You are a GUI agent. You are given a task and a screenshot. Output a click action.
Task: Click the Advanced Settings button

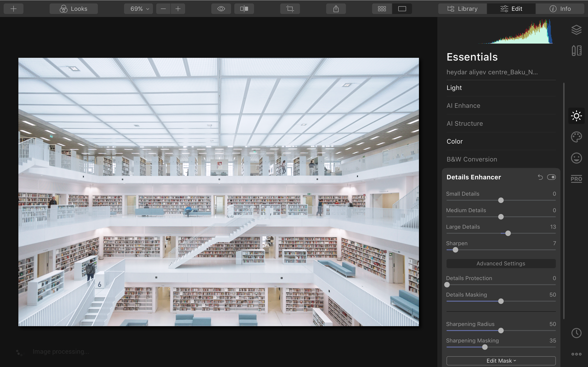click(x=501, y=264)
